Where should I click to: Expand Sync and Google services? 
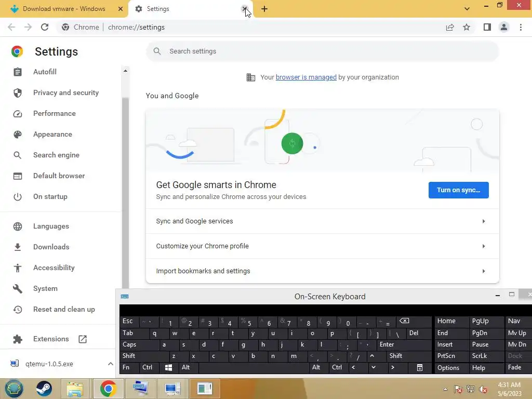[x=322, y=221]
